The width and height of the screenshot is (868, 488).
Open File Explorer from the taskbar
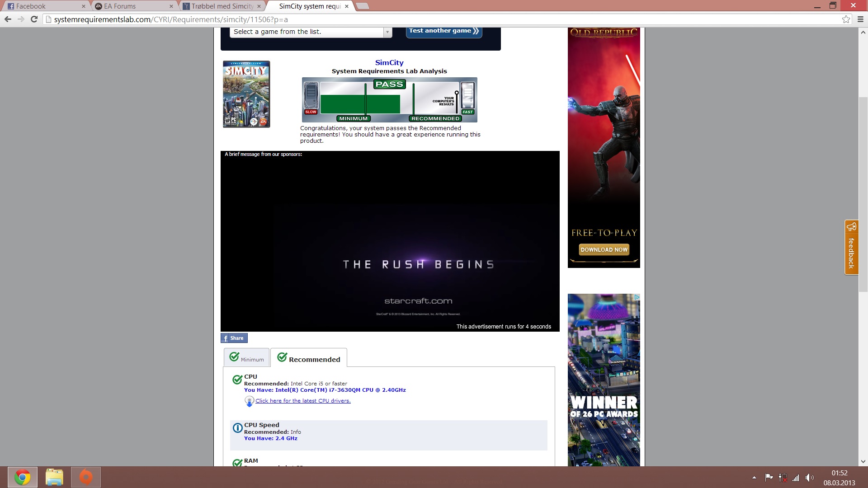click(x=54, y=477)
